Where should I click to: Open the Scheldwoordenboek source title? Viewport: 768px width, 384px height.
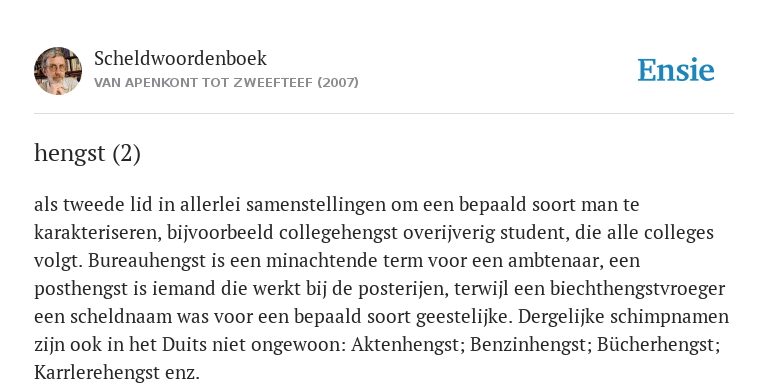pyautogui.click(x=180, y=58)
